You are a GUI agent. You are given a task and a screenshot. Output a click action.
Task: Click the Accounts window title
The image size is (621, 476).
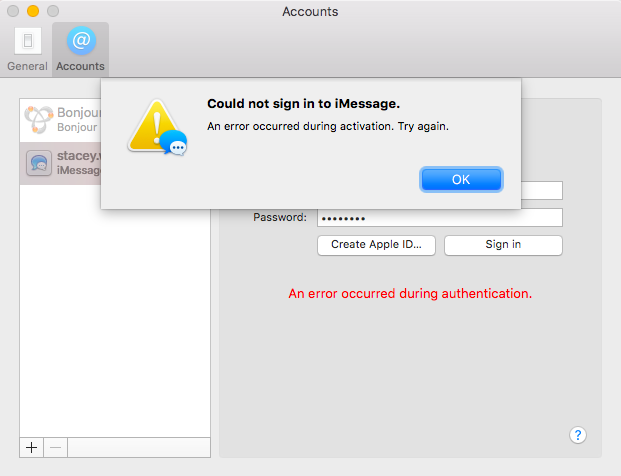pyautogui.click(x=310, y=12)
